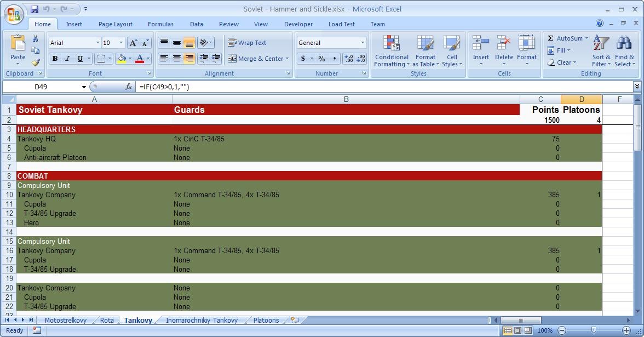The height and width of the screenshot is (337, 644).
Task: Open the Merge & Center dropdown arrow
Action: click(287, 59)
